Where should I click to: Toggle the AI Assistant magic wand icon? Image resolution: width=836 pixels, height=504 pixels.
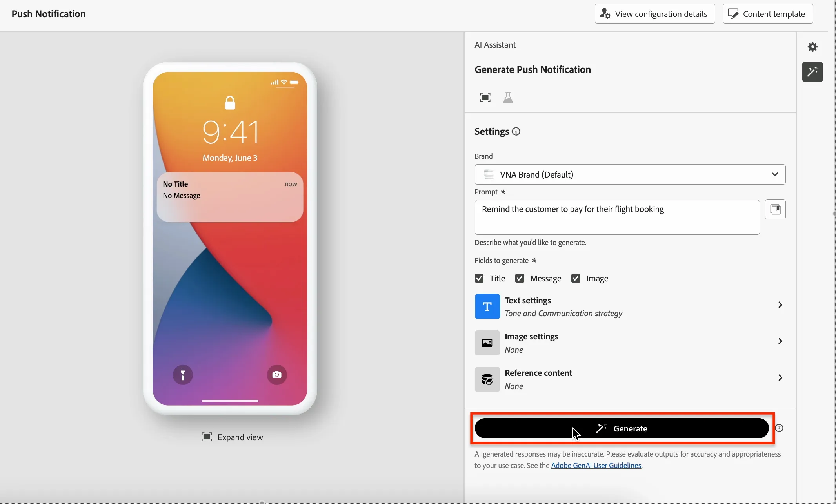point(812,72)
